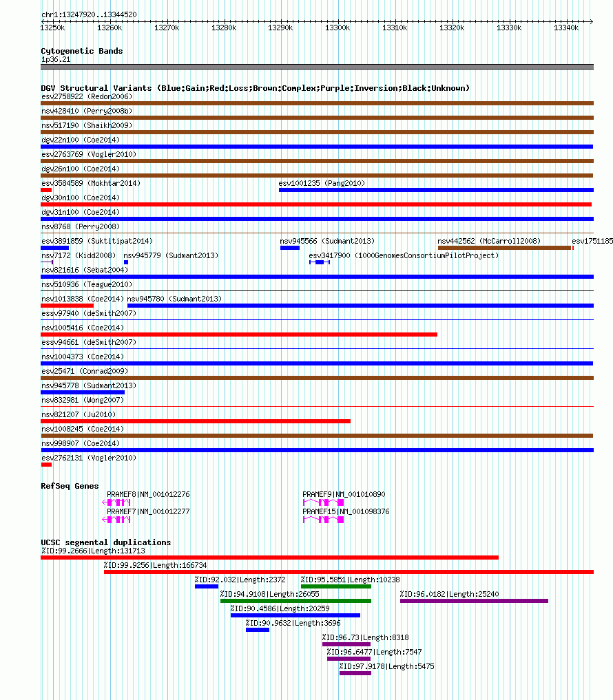Click the PRAMEF7 gene glyph
Image resolution: width=613 pixels, height=700 pixels.
point(116,519)
